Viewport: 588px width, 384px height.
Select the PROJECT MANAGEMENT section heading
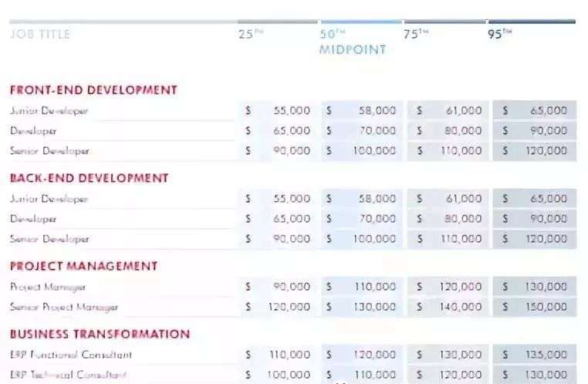coord(83,266)
